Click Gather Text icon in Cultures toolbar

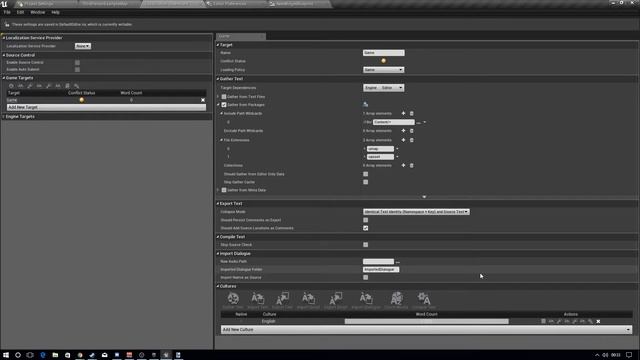coord(233,299)
